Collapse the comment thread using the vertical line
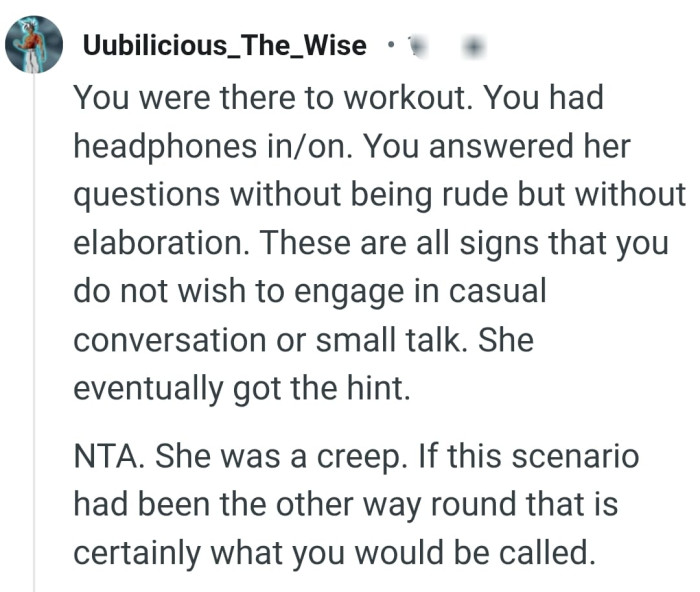Viewport: 700px width, 592px height. click(34, 330)
